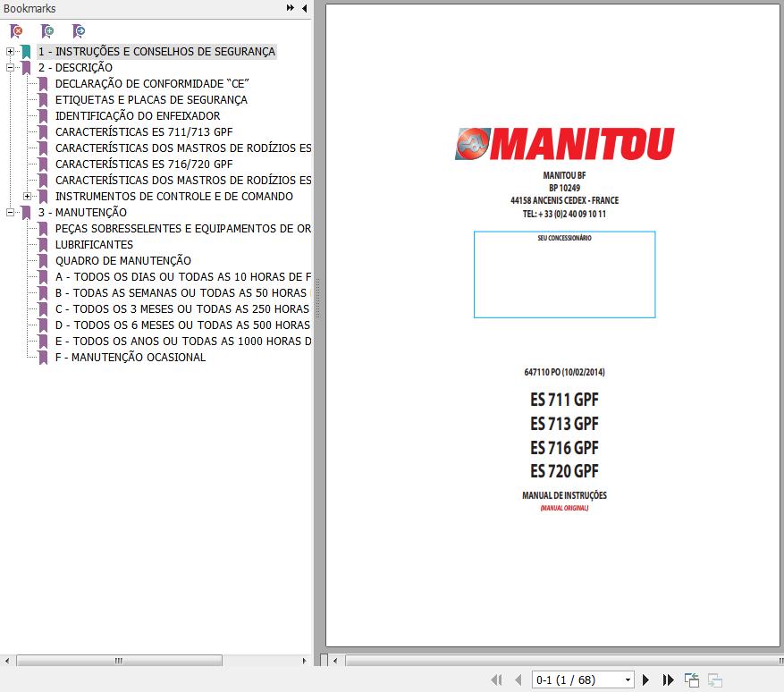Screen dimensions: 784x692
Task: Go to the next page
Action: click(645, 679)
